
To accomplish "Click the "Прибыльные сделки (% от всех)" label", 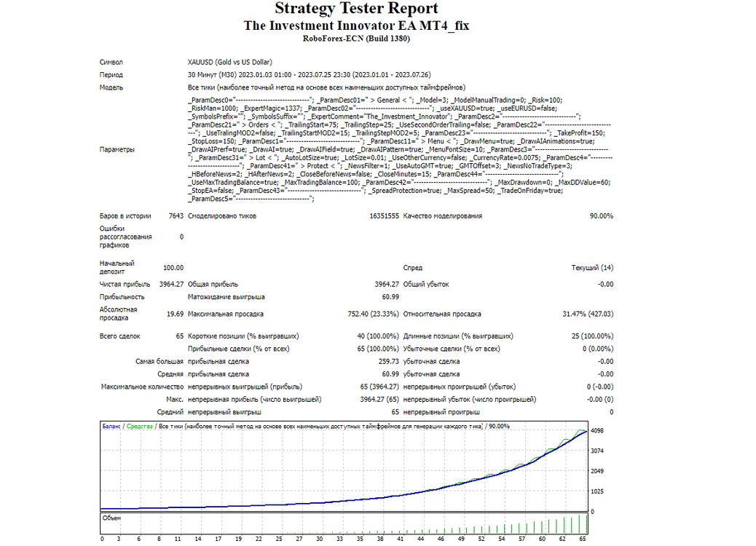I will tap(239, 349).
